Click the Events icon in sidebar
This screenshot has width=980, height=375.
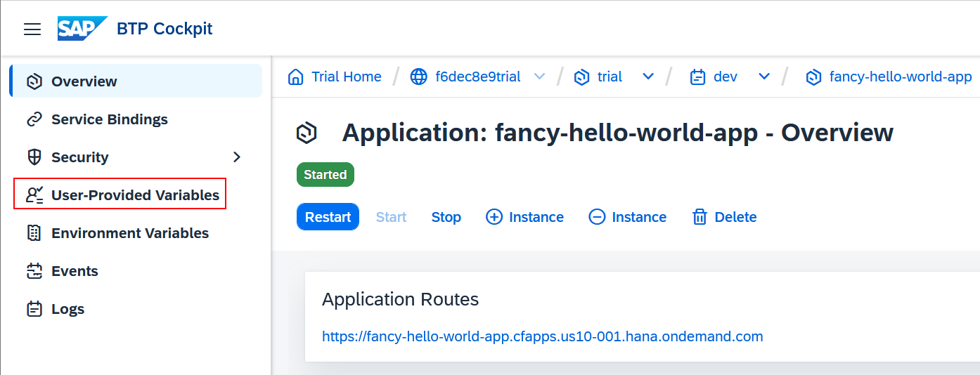pos(34,271)
